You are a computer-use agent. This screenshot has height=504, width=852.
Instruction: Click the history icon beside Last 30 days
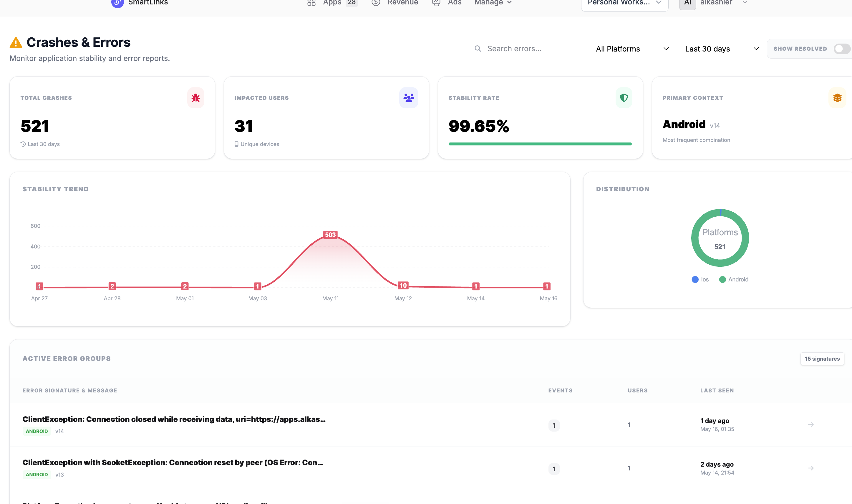(23, 144)
